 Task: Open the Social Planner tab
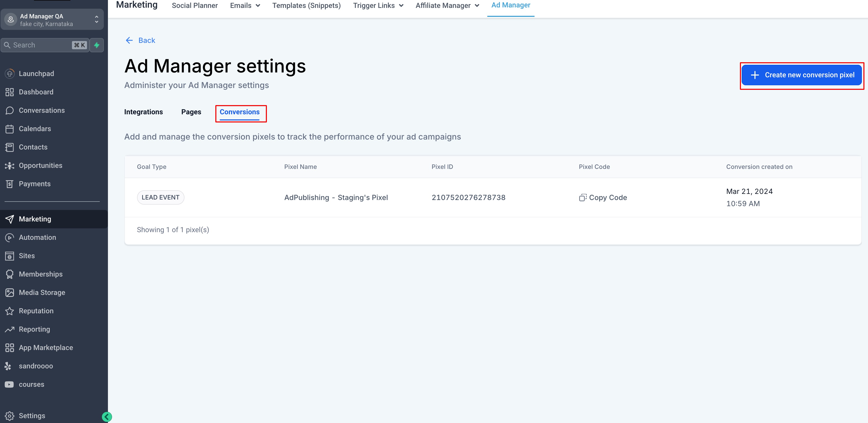(195, 5)
